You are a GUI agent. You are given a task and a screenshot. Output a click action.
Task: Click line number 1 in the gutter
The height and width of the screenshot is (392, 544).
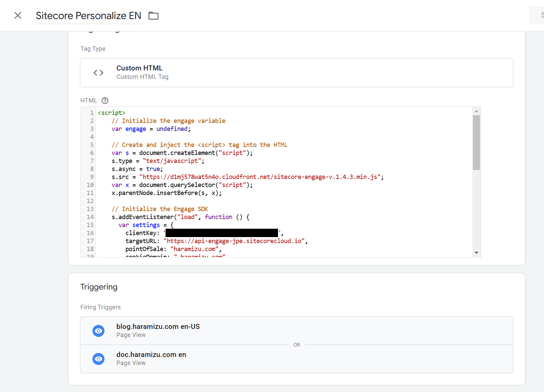click(x=92, y=113)
